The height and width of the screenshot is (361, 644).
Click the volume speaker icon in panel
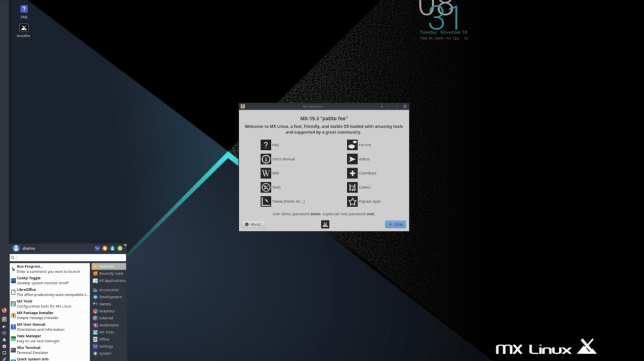tap(4, 327)
